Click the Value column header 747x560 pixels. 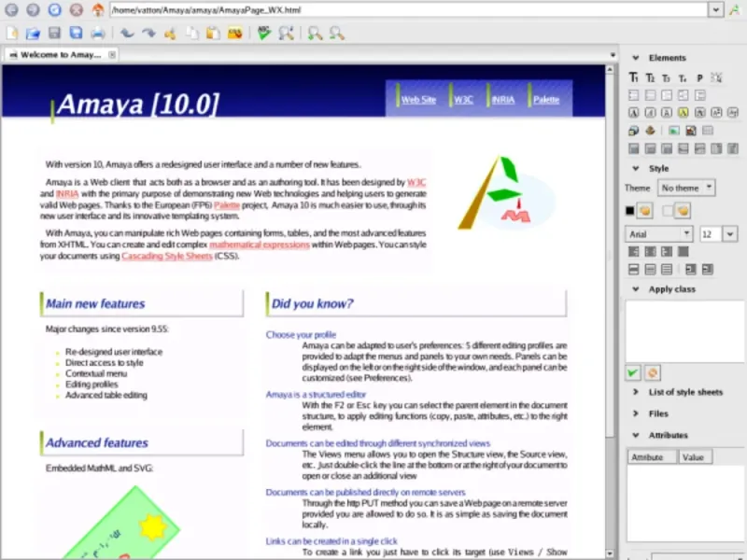[695, 457]
